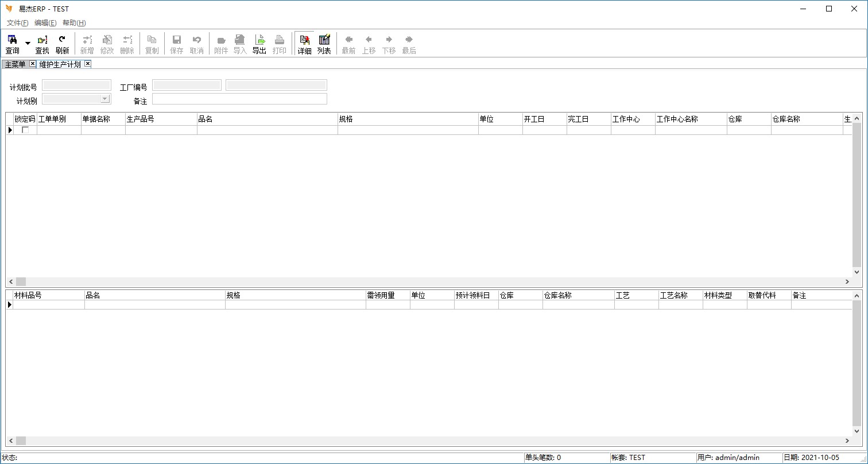Export data using the 导出 icon
This screenshot has height=464, width=868.
[x=259, y=44]
